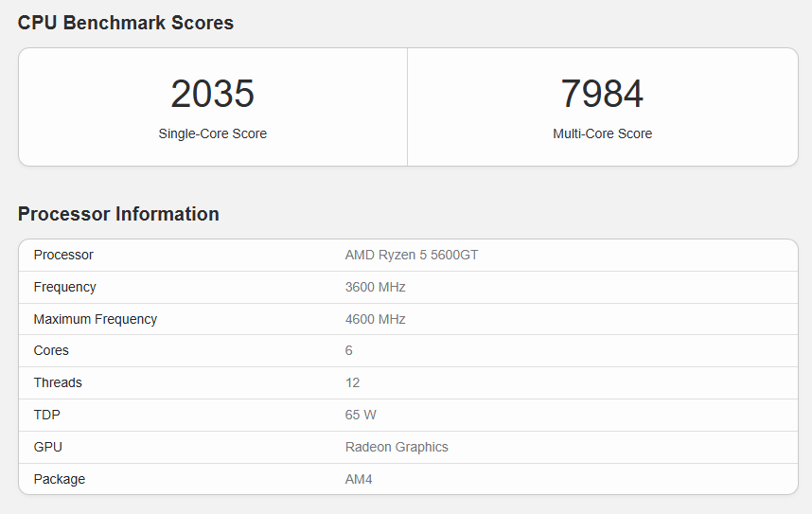Select the 4600 MHz value
This screenshot has height=514, width=812.
[x=376, y=319]
